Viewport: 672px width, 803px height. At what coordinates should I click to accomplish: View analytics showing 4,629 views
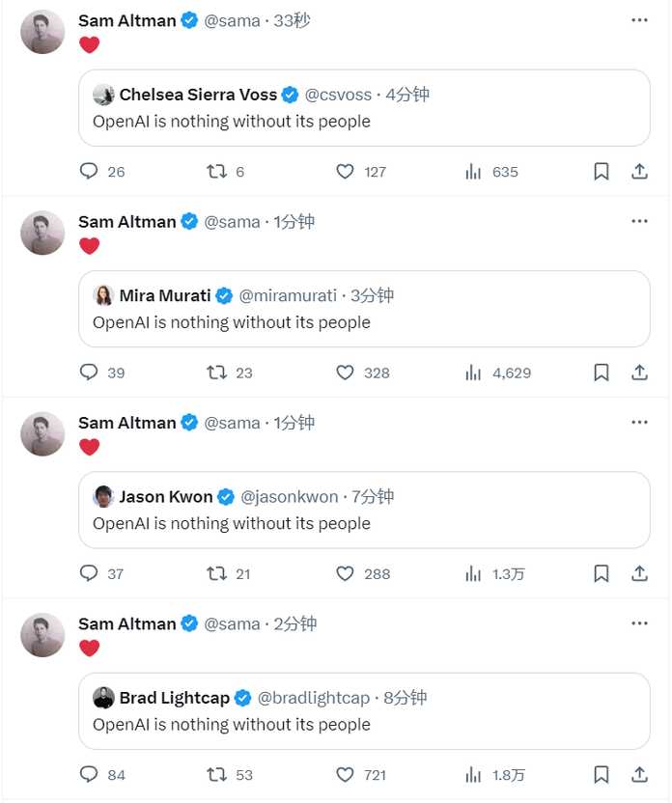click(498, 373)
